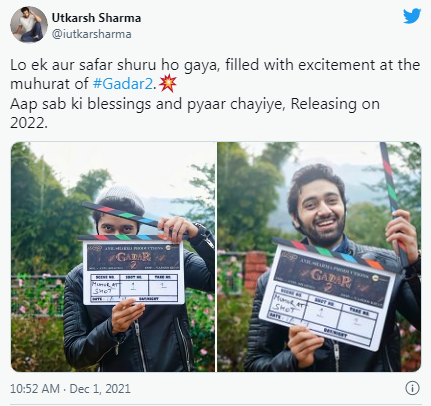Open the left photo with beanie hat
Screen dimensions: 431x406
pos(113,257)
